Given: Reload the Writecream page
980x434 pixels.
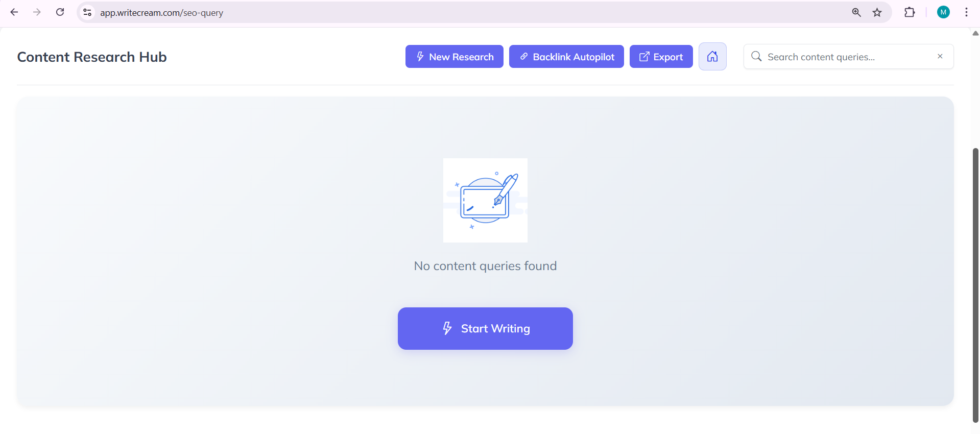Looking at the screenshot, I should pos(60,12).
